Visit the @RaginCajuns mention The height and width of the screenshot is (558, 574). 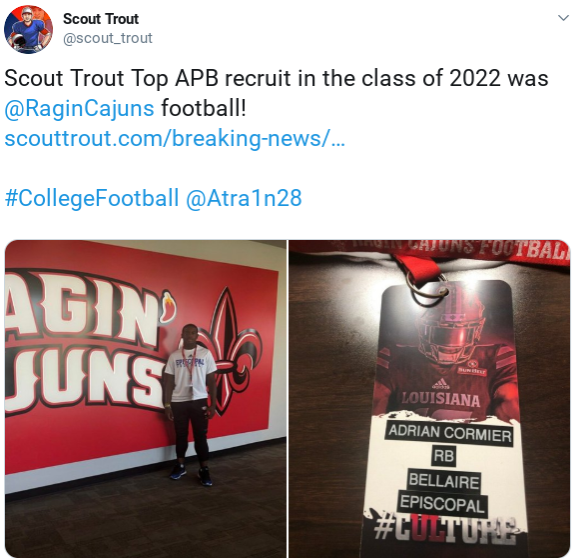(x=79, y=109)
